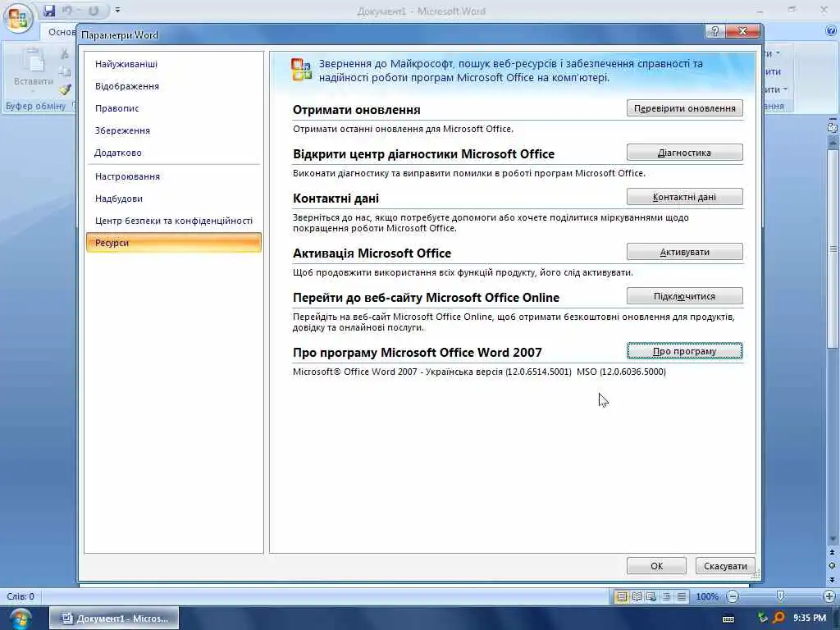The image size is (840, 630).
Task: Click the Redo icon in Quick Access Toolbar
Action: (94, 10)
